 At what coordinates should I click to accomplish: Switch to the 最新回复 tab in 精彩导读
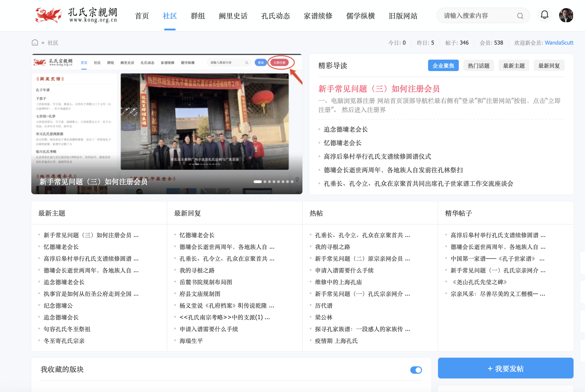(x=549, y=66)
